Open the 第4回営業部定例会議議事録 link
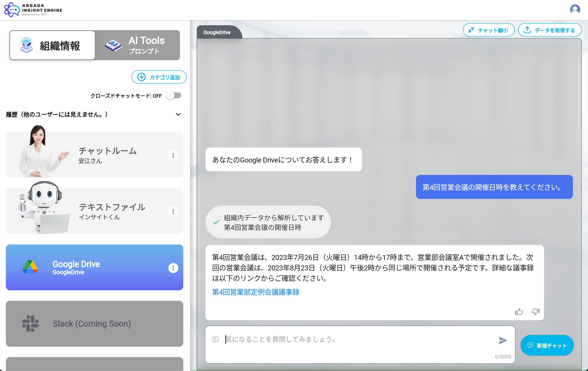Screen dimensions: 588x371 [x=256, y=292]
